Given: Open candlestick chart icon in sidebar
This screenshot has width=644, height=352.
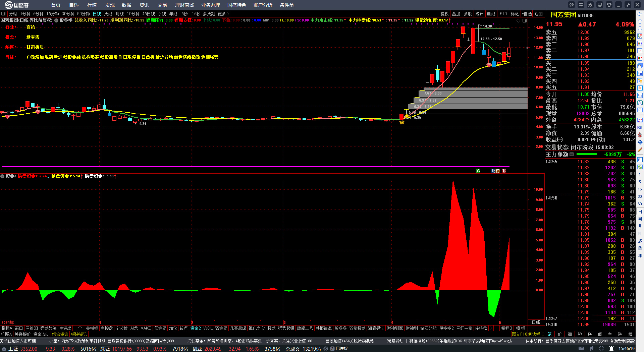Looking at the screenshot, I should click(x=640, y=58).
